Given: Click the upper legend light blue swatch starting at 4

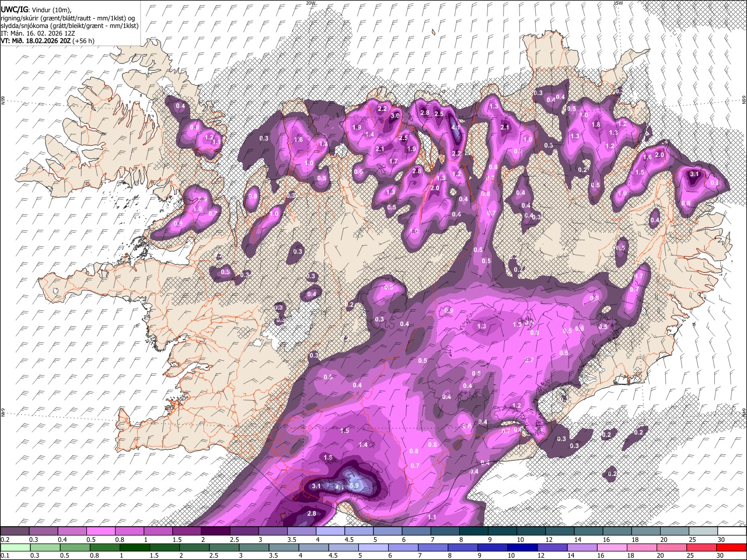Looking at the screenshot, I should [330, 531].
